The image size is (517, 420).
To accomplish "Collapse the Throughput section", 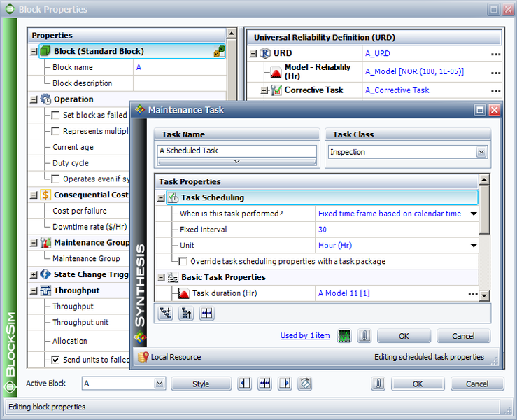I will [34, 290].
